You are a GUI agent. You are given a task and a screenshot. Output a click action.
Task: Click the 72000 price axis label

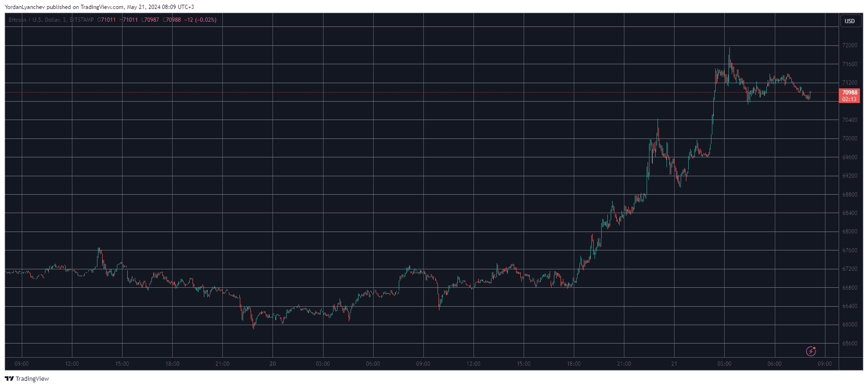pyautogui.click(x=850, y=45)
